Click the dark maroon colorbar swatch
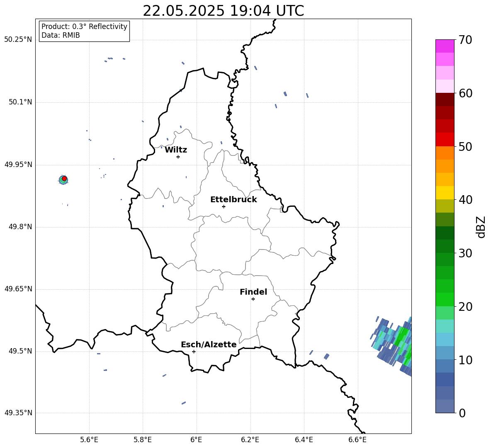Viewport: 491px width, 448px height. (445, 99)
